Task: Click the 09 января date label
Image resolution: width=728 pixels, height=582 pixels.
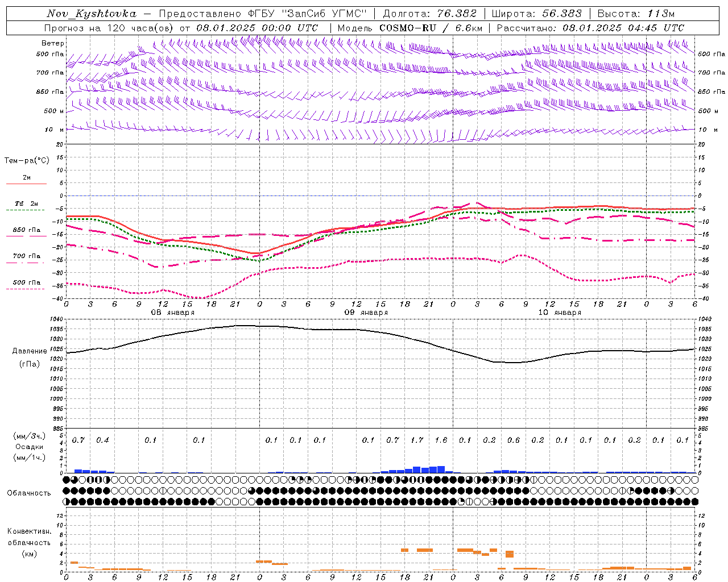Action: 366,313
